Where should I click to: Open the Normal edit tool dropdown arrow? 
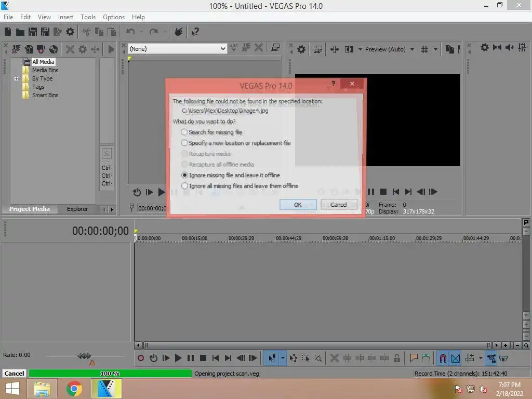point(283,358)
